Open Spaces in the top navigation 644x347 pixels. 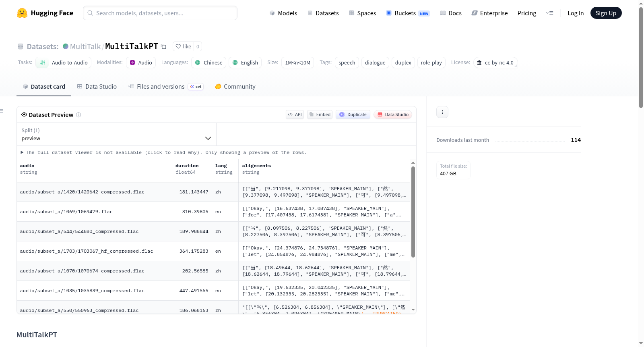pyautogui.click(x=362, y=13)
